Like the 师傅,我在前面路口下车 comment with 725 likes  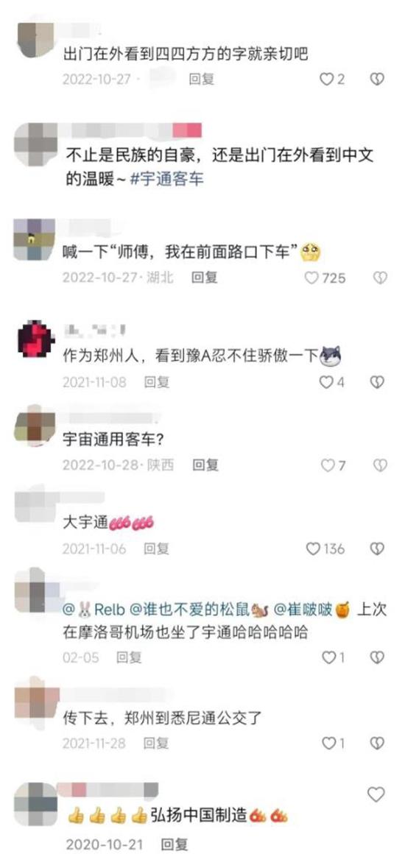coord(325,278)
